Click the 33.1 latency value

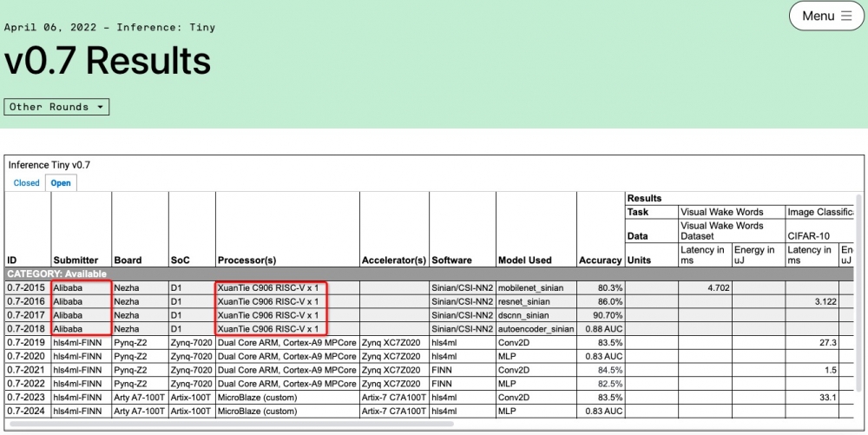point(827,398)
